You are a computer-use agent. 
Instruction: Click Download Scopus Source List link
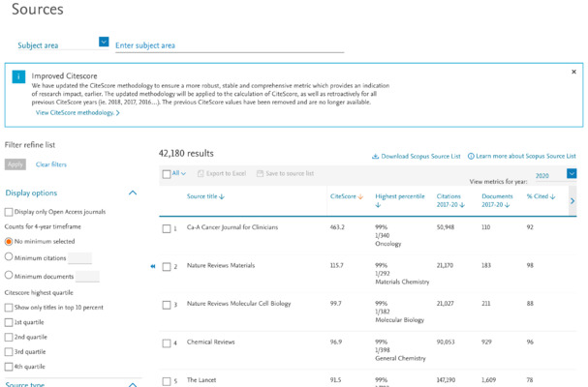tap(420, 156)
